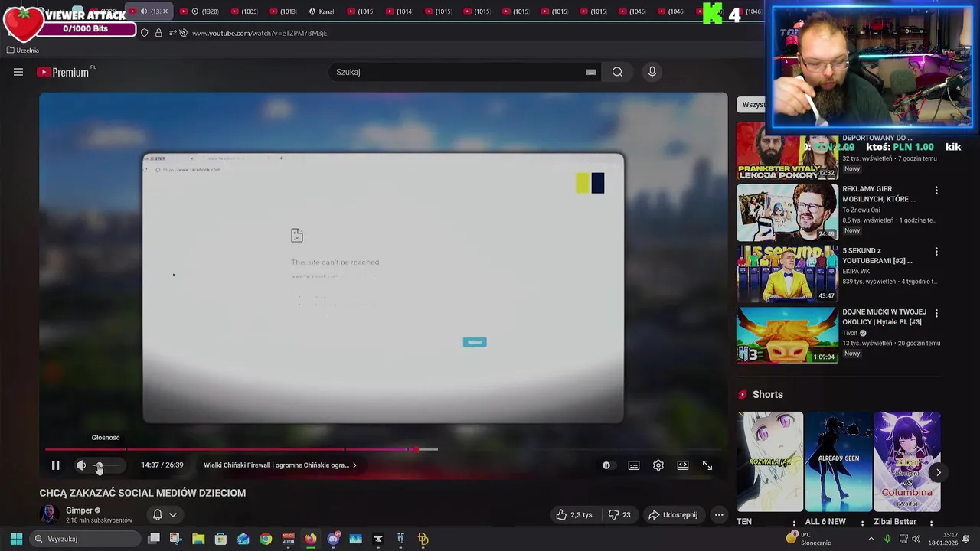
Task: Open the weather widget Słonecznie
Action: click(x=808, y=539)
